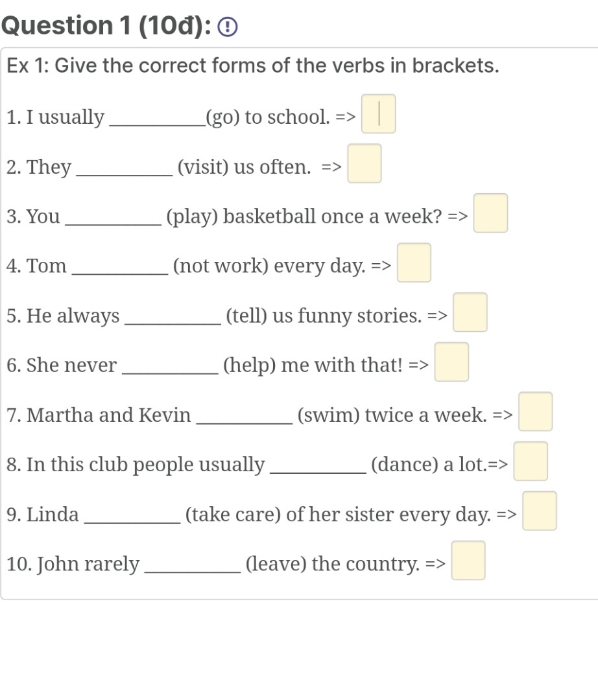This screenshot has width=598, height=700.
Task: Focus the answer field after '(dance) a lot'
Action: pyautogui.click(x=530, y=461)
